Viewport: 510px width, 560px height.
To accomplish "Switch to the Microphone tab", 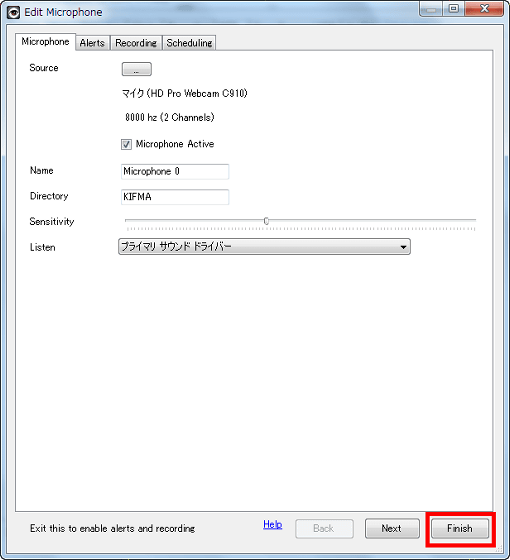I will click(45, 42).
